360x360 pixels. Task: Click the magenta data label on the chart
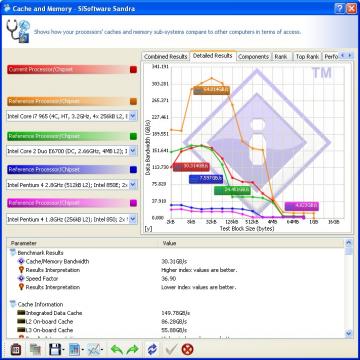[x=302, y=206]
